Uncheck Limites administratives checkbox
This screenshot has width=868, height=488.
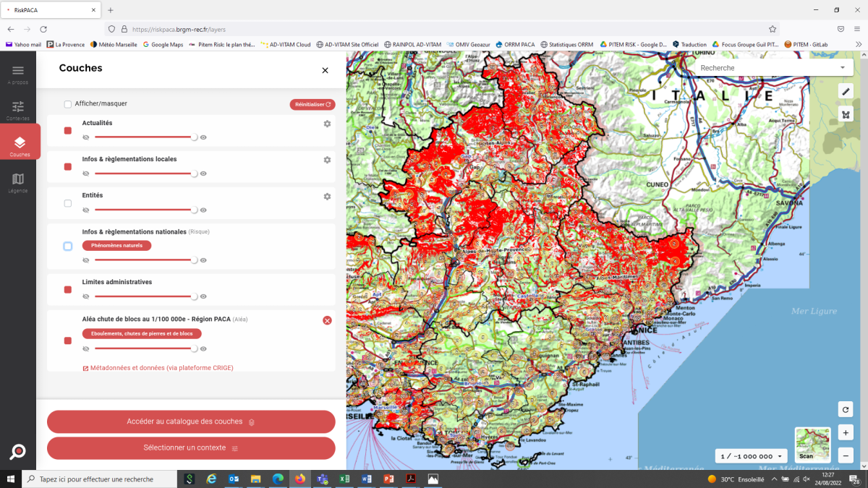(68, 290)
